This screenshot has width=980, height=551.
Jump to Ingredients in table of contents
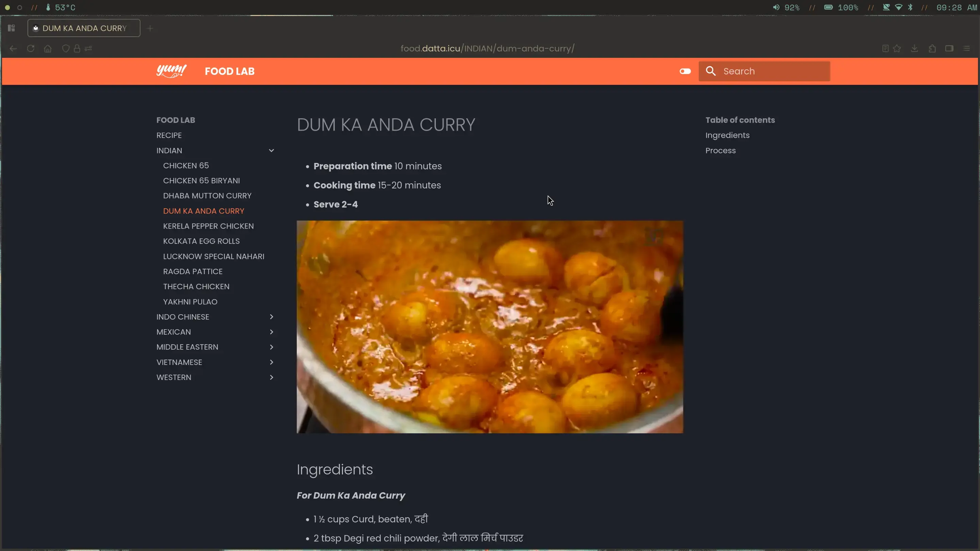[727, 135]
